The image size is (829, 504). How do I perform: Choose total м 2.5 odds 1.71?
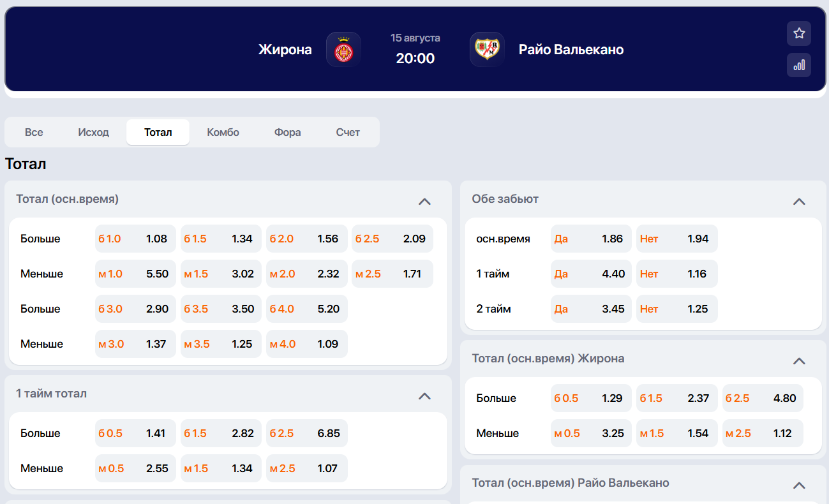pos(392,274)
